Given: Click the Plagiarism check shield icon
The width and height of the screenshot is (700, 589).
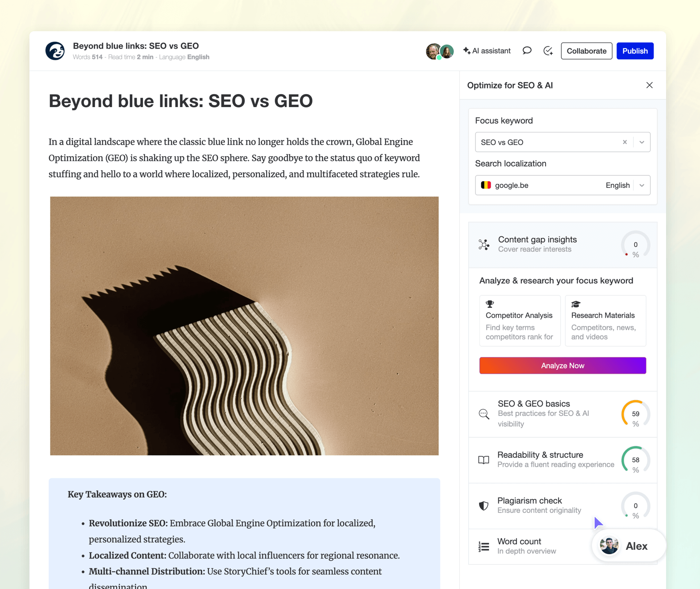Looking at the screenshot, I should [483, 506].
